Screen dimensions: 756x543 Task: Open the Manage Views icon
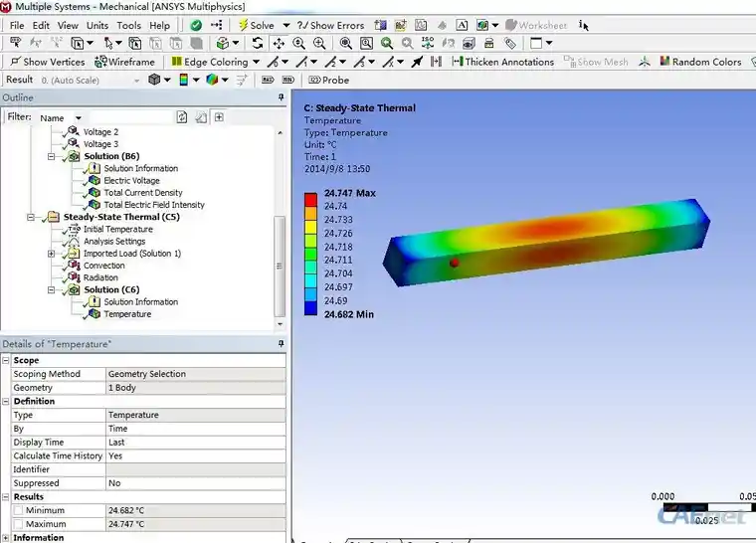tap(469, 44)
